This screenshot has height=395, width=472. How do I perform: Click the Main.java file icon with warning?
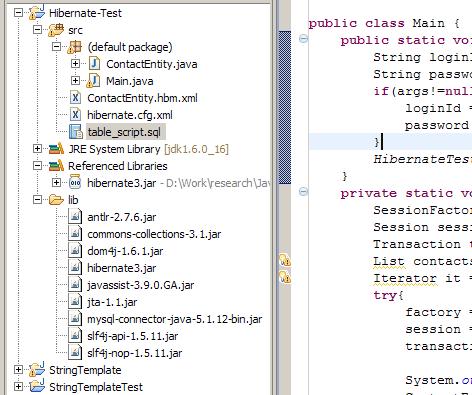click(x=93, y=81)
